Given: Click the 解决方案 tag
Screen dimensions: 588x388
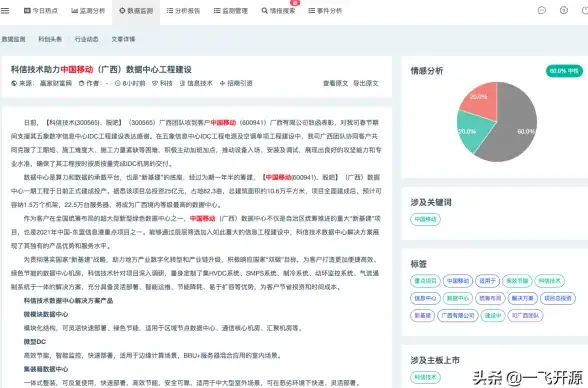Looking at the screenshot, I should 523,298.
